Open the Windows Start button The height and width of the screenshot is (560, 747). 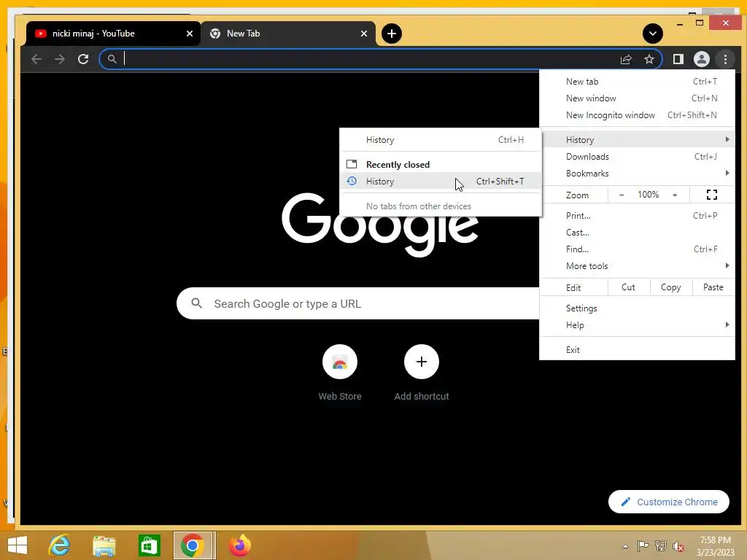pos(18,545)
